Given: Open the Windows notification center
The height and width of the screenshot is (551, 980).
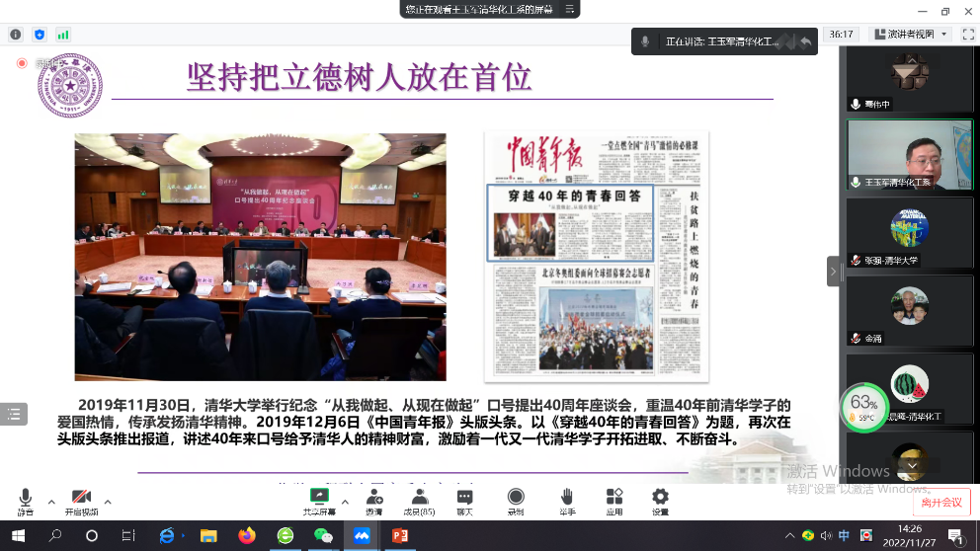Looking at the screenshot, I should tap(954, 536).
